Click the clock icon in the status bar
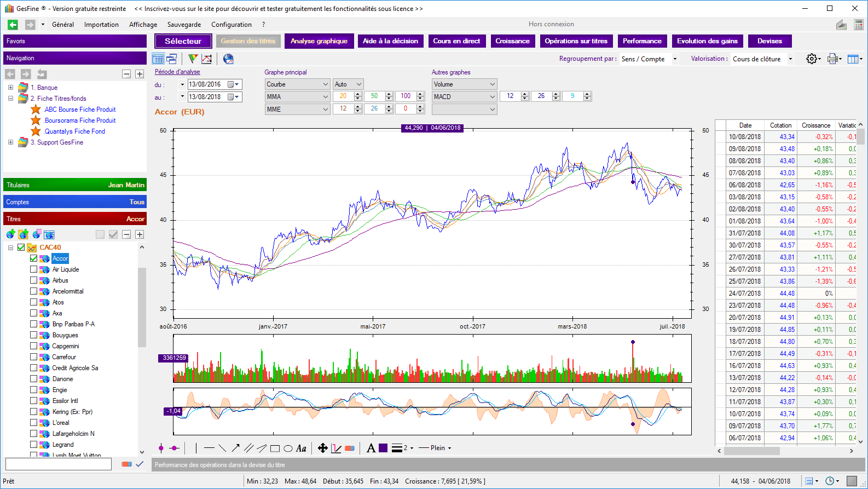Viewport: 868px width, 489px height. pyautogui.click(x=830, y=481)
